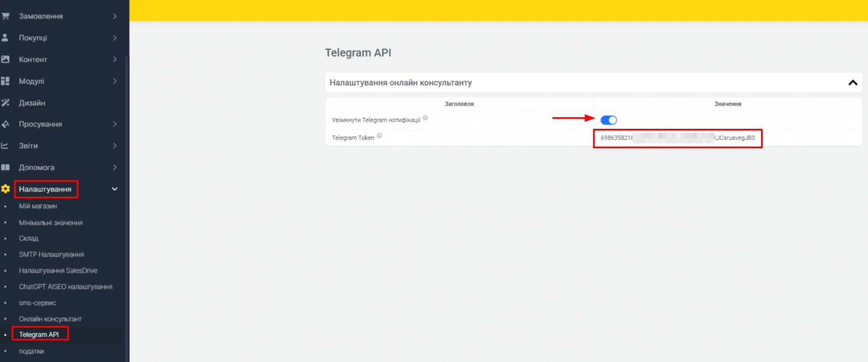868x362 pixels.
Task: Disable the Telegram notifications toggle
Action: click(x=608, y=120)
